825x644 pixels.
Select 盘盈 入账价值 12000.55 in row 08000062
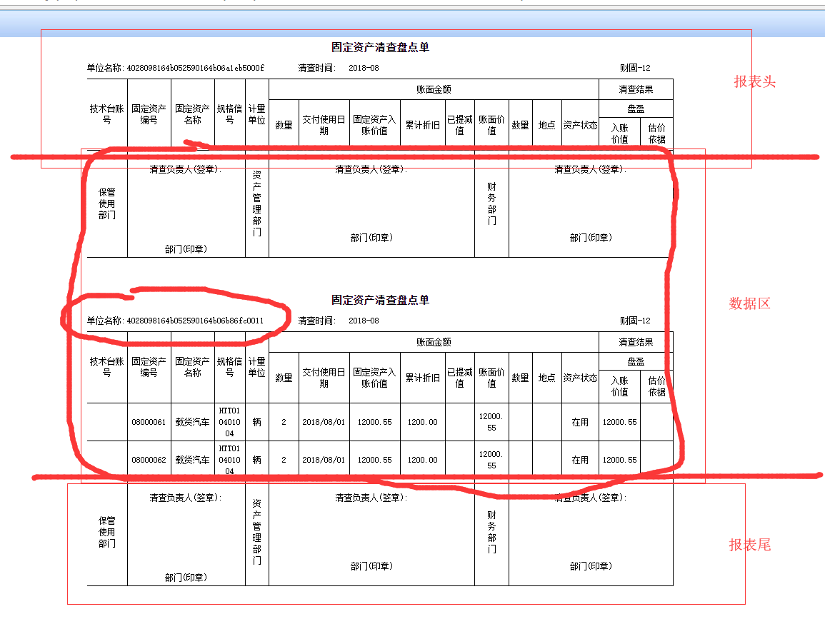click(619, 460)
